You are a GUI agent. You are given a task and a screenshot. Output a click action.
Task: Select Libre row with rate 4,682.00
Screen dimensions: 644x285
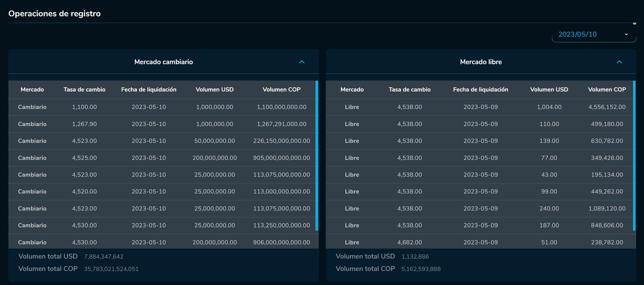click(409, 242)
